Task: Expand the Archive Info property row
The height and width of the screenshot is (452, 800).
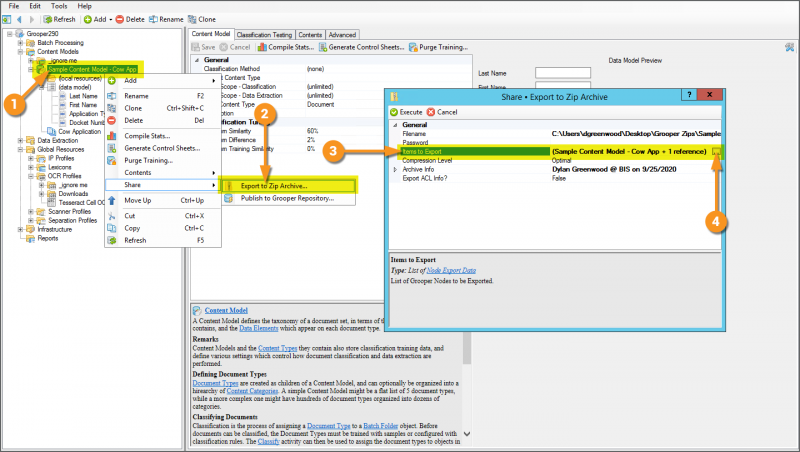Action: (395, 169)
